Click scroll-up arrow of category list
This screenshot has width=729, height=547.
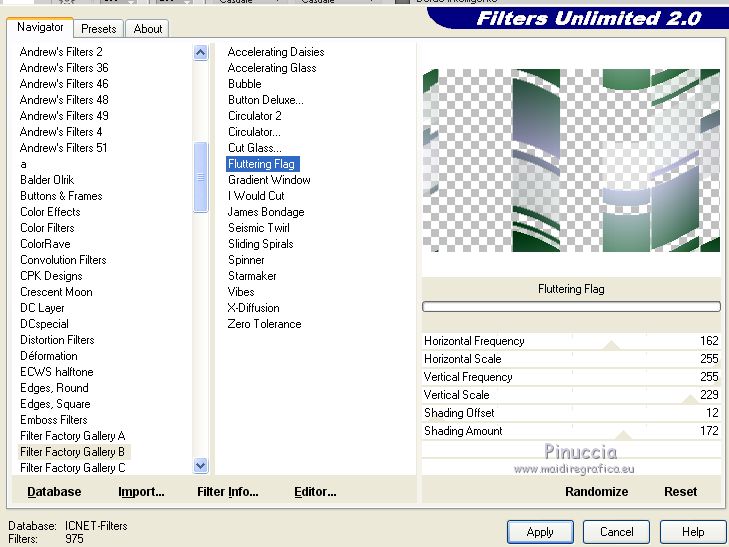click(200, 53)
